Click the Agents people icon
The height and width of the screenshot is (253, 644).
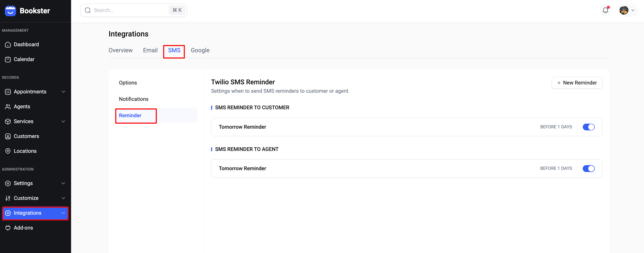click(8, 107)
